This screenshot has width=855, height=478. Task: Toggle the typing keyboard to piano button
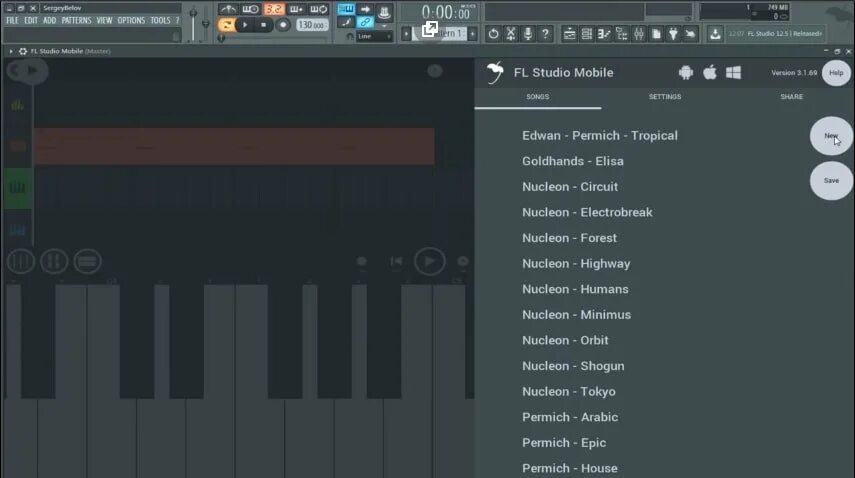346,9
